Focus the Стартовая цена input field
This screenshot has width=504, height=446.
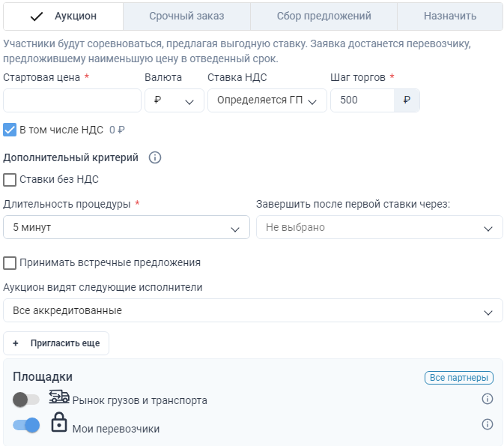[72, 100]
